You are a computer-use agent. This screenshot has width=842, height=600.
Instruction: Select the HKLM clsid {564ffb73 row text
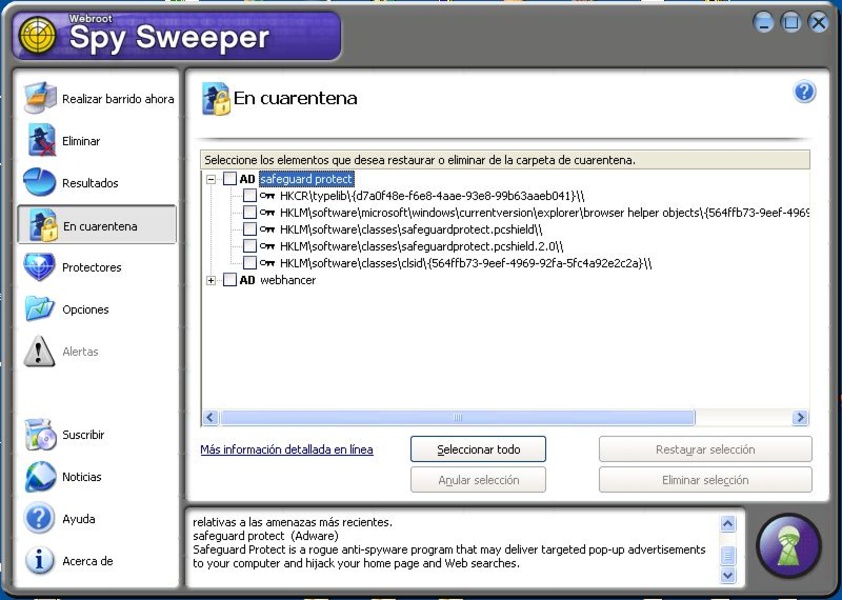coord(466,263)
